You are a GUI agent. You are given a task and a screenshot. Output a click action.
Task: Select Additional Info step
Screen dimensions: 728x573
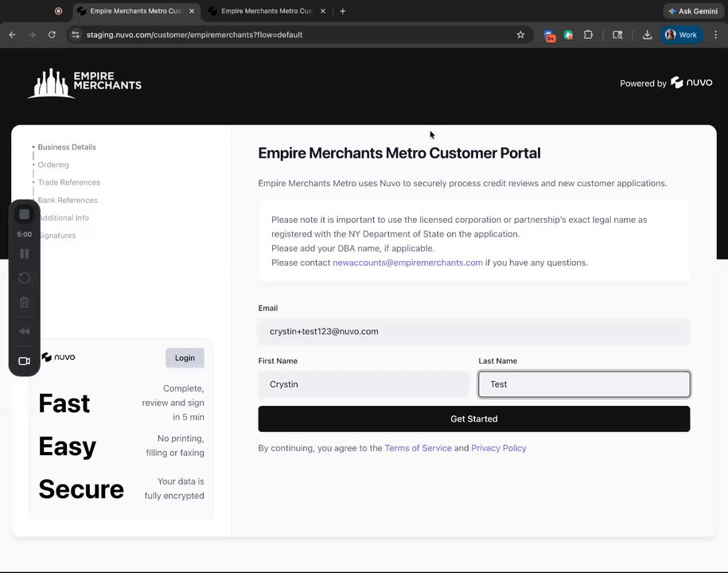pyautogui.click(x=64, y=218)
